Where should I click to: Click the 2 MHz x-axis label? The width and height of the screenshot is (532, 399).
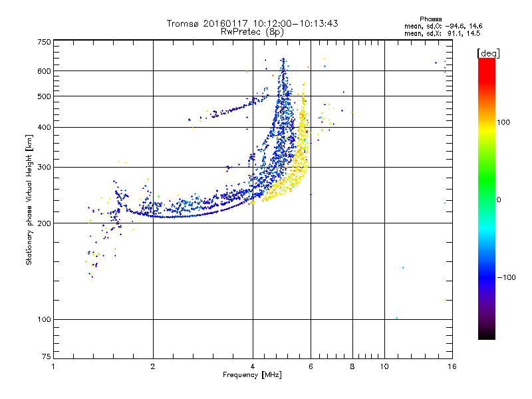(x=153, y=366)
